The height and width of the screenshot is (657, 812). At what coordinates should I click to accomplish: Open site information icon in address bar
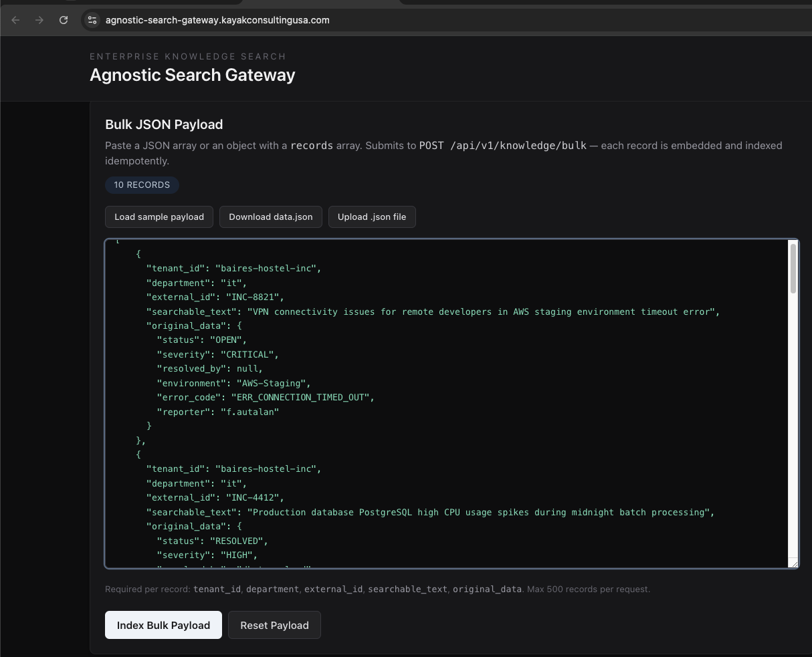92,20
